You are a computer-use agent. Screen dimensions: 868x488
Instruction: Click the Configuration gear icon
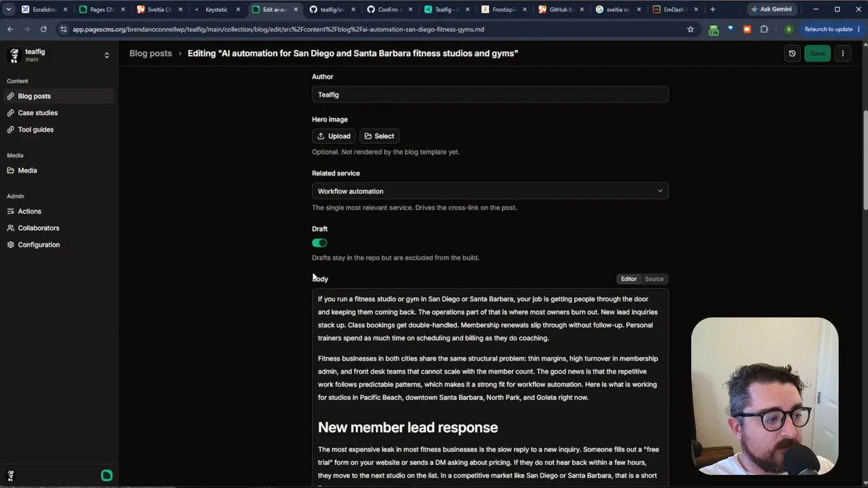[x=11, y=245]
